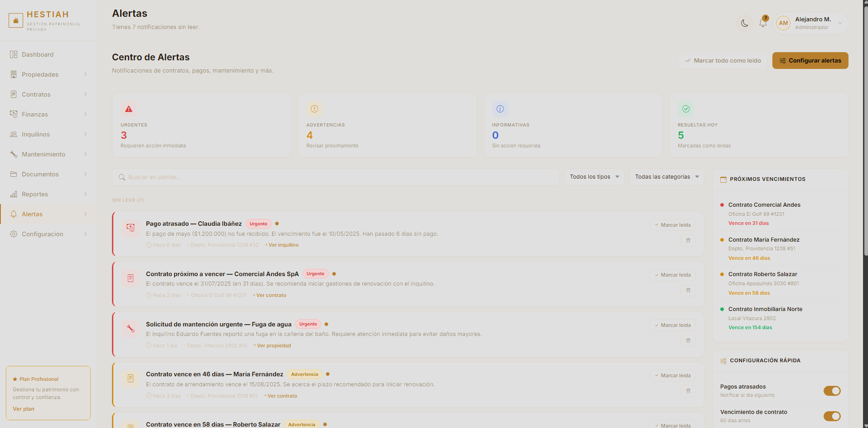
Task: Delete the Comercial Andes SpA contract alert
Action: coord(688,290)
